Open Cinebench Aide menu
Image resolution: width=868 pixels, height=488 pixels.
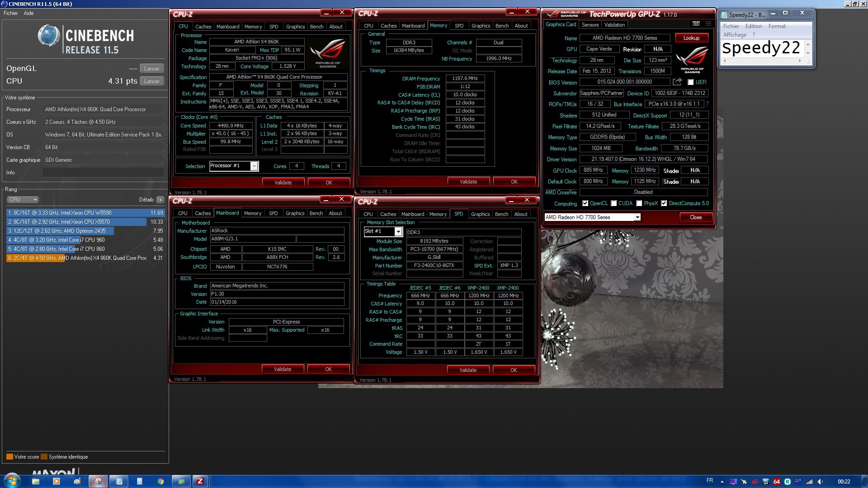click(x=28, y=13)
